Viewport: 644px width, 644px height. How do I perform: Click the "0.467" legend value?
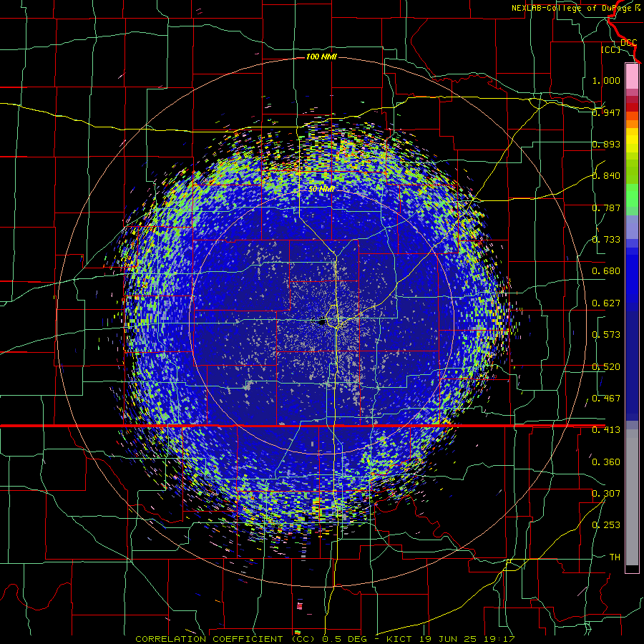tap(606, 399)
